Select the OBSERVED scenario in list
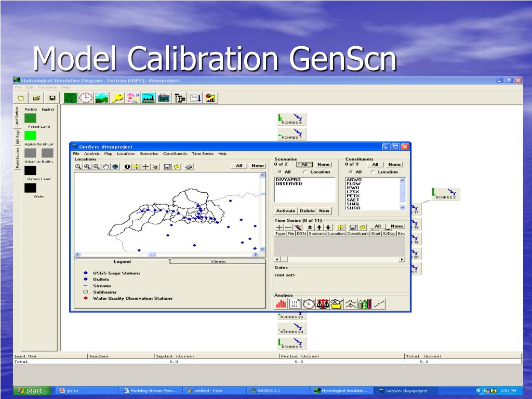Image resolution: width=532 pixels, height=399 pixels. (289, 184)
